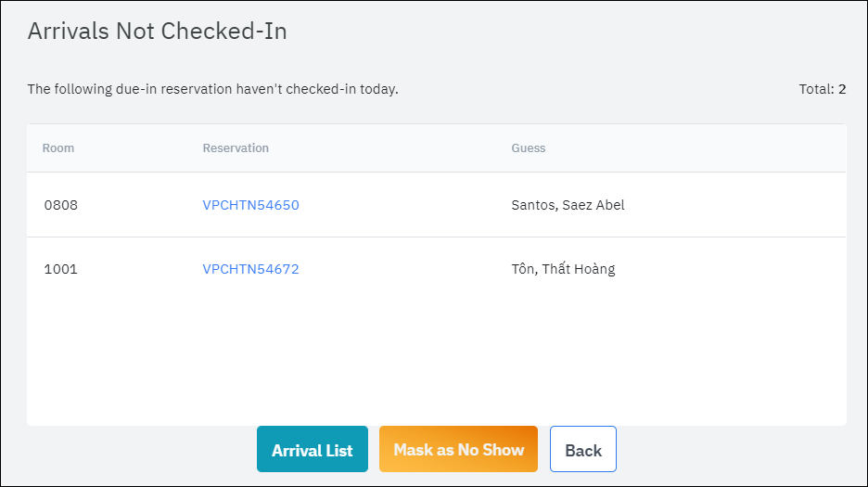This screenshot has width=868, height=487.
Task: Click the Arrivals Not Checked-In heading
Action: click(x=157, y=32)
